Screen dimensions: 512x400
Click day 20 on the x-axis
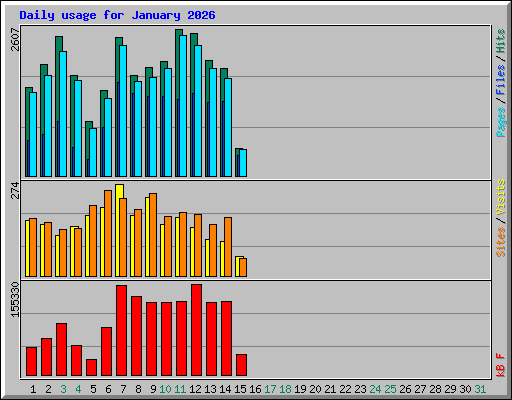[x=315, y=389]
